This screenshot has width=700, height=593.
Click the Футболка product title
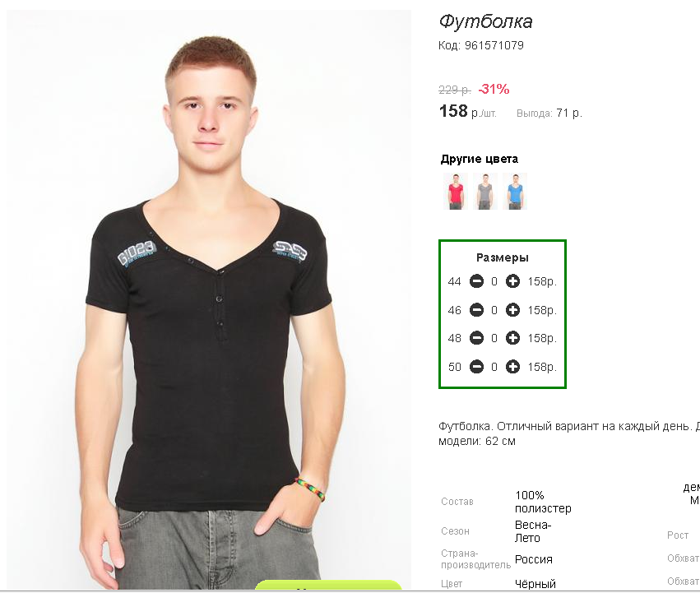[485, 21]
